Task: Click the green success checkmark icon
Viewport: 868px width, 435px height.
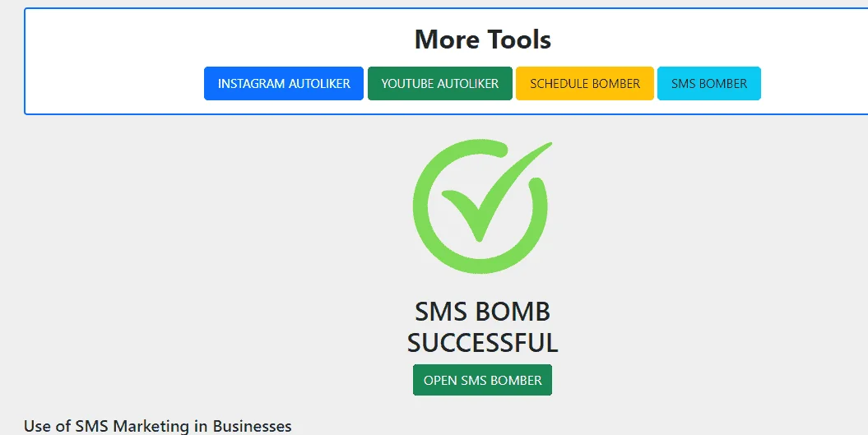Action: [x=481, y=206]
